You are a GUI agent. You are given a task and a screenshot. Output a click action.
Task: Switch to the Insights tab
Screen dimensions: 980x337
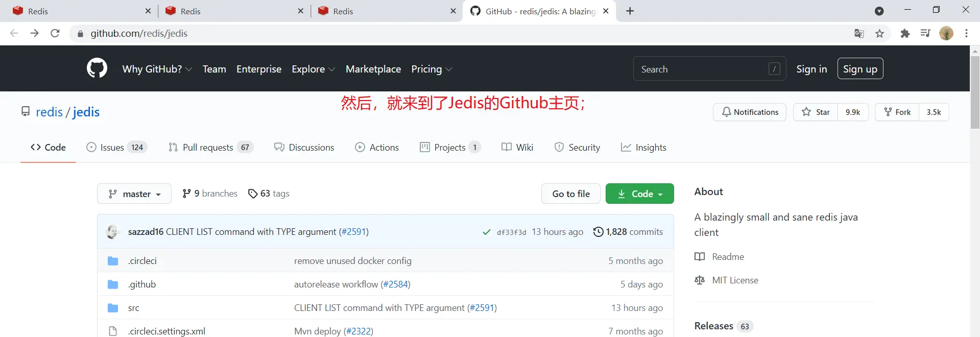tap(643, 147)
